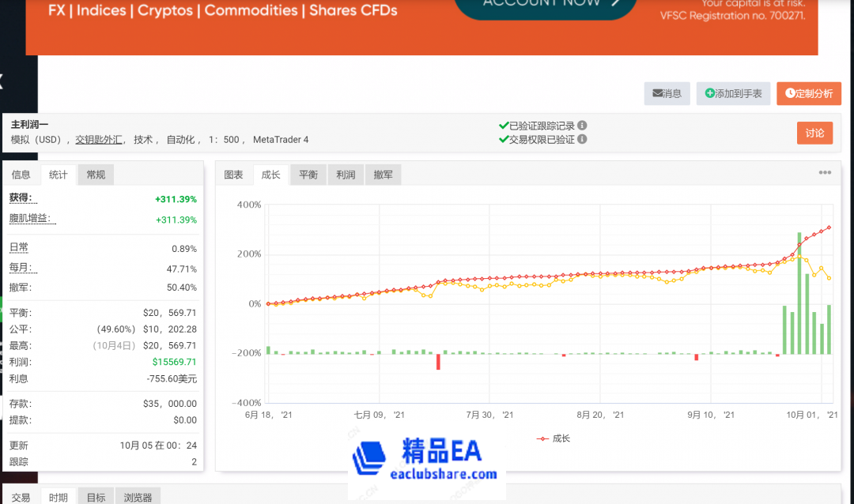The height and width of the screenshot is (504, 854).
Task: Click the green plus icon on 添加到手表
Action: pos(709,93)
